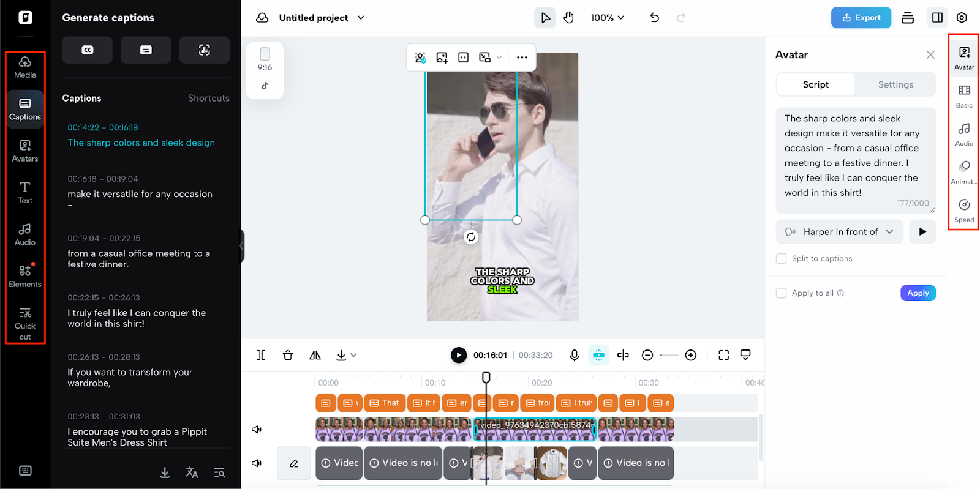Open the Shortcuts link
The image size is (980, 489).
click(x=209, y=98)
